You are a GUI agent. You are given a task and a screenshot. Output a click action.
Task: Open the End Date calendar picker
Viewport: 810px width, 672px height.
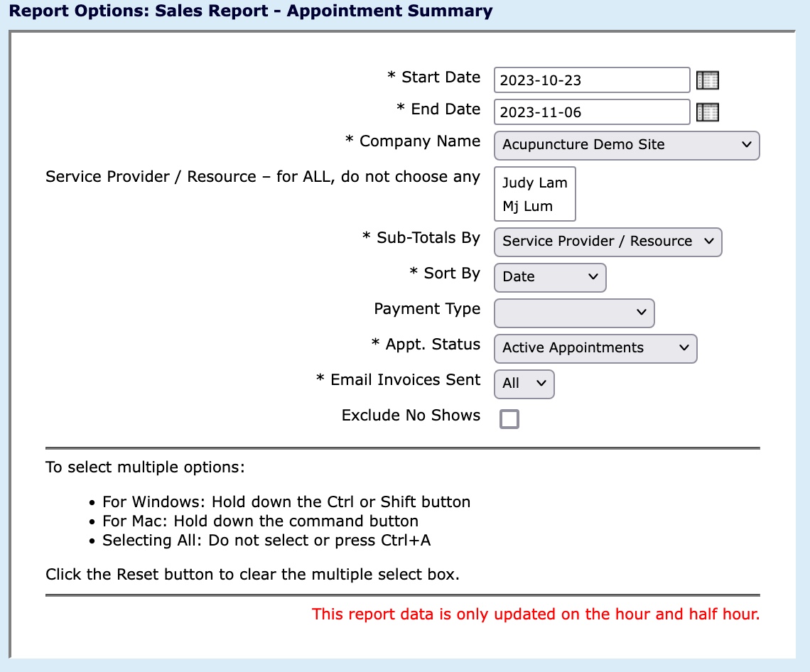point(707,112)
